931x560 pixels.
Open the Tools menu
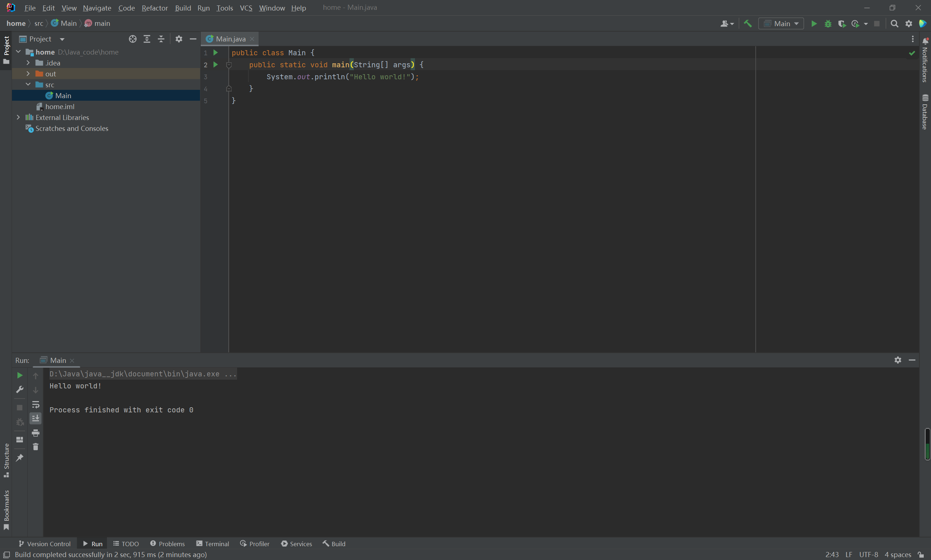[224, 8]
